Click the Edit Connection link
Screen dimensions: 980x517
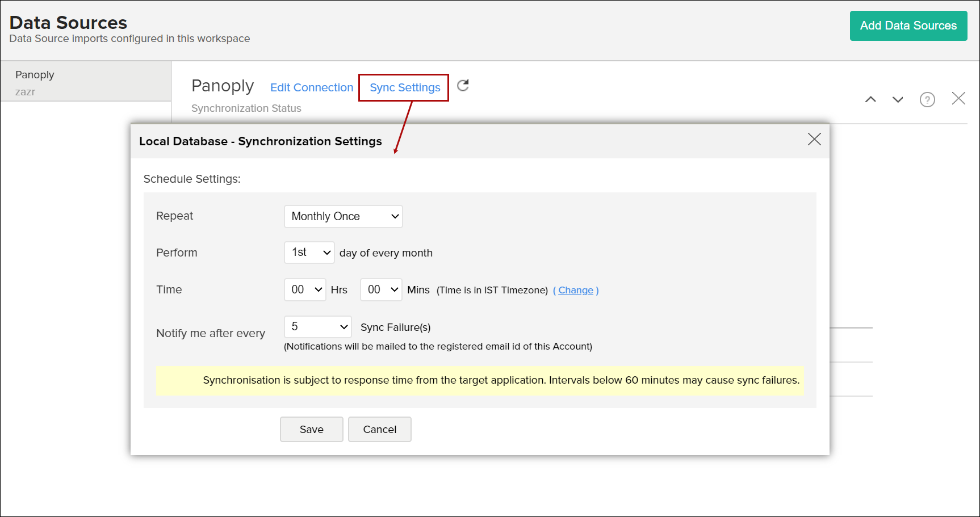[311, 87]
